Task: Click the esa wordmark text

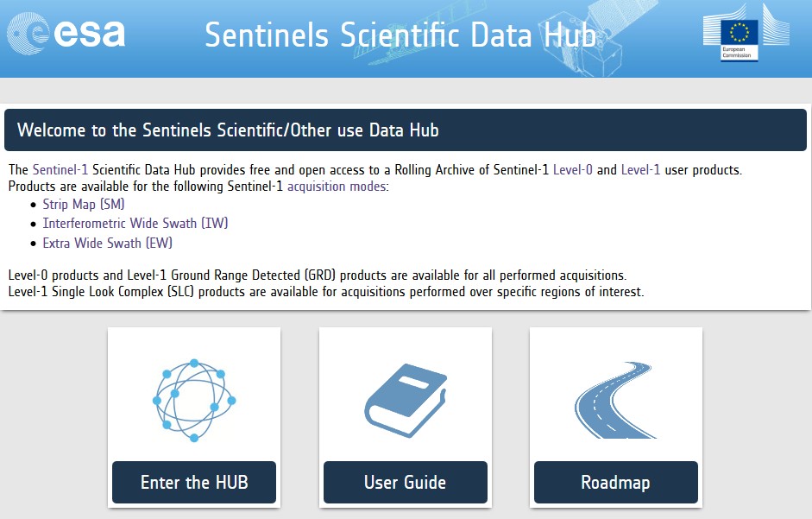Action: (90, 34)
